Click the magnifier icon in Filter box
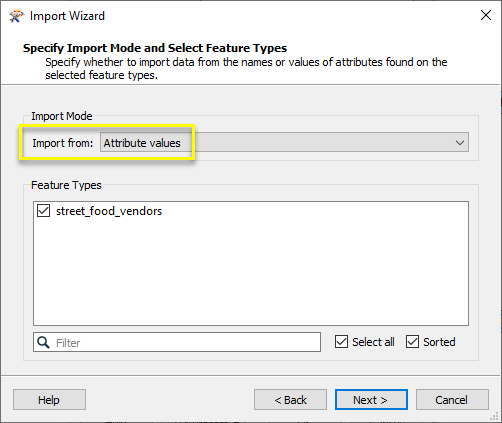Viewport: 502px width, 423px height. click(43, 342)
